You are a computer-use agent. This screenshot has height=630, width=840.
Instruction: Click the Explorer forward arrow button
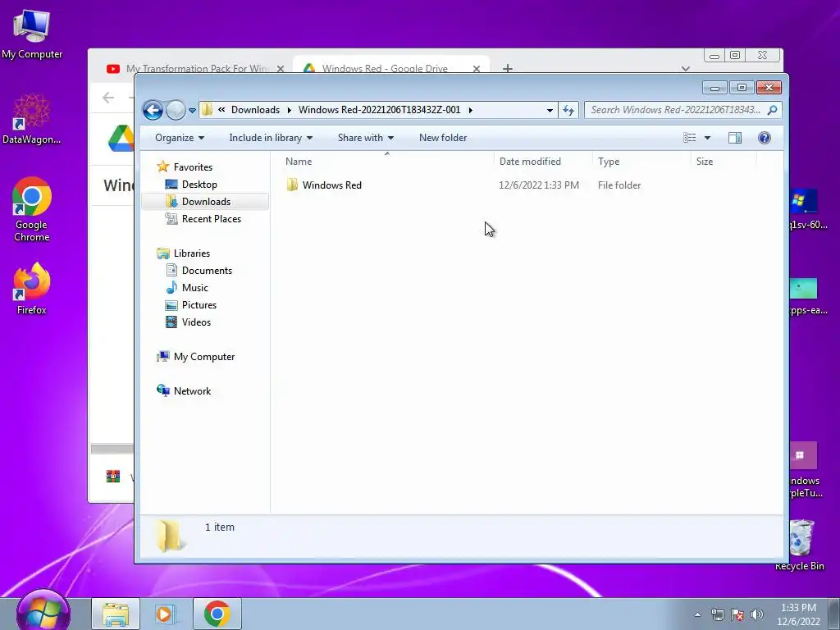pos(176,111)
